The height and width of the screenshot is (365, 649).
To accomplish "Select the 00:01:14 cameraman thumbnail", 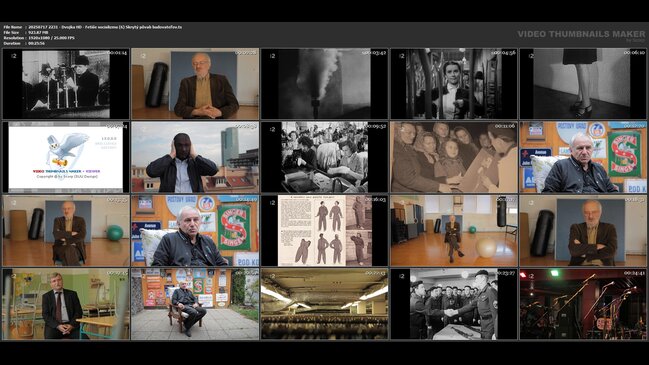I will pos(66,84).
